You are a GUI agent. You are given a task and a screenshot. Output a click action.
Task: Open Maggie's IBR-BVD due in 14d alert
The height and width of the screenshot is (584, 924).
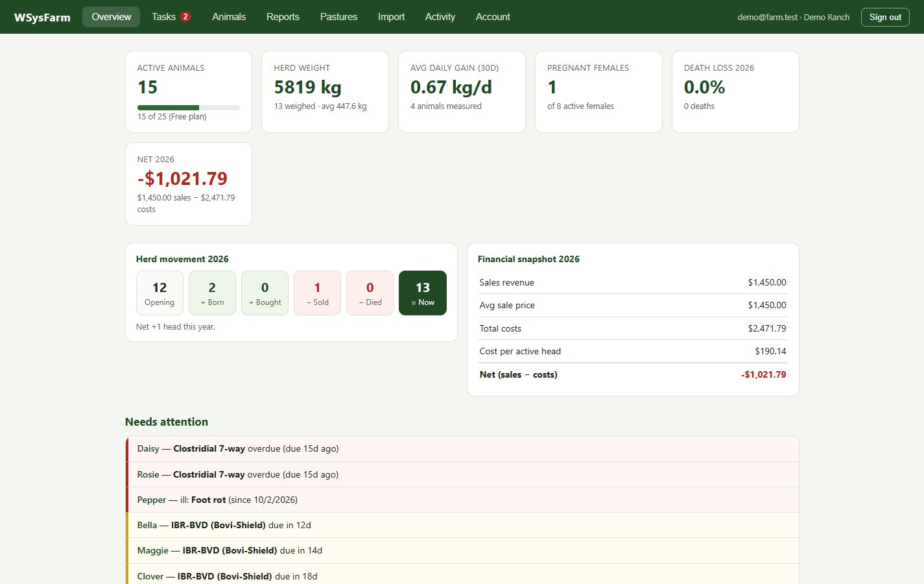[462, 550]
